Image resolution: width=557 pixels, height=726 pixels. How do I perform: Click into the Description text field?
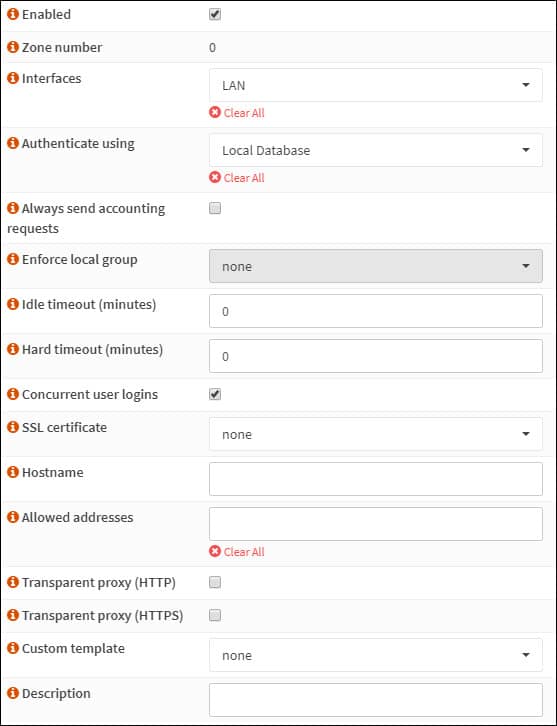376,700
